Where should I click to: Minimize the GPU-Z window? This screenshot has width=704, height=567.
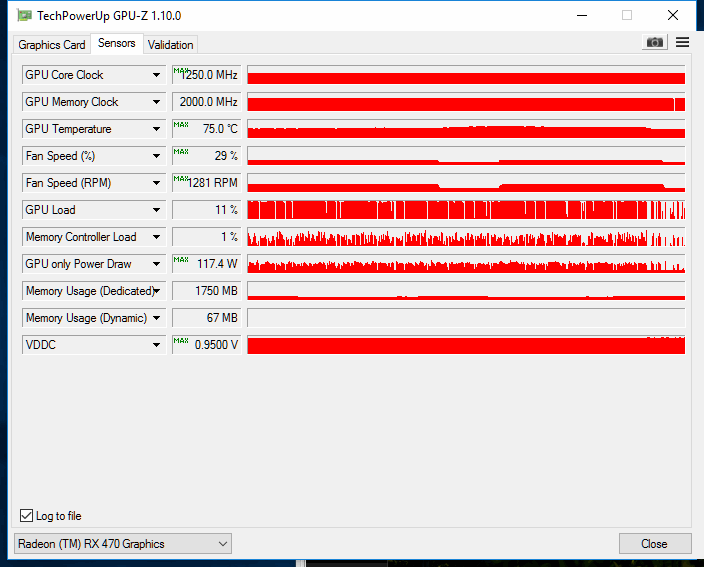pos(582,15)
